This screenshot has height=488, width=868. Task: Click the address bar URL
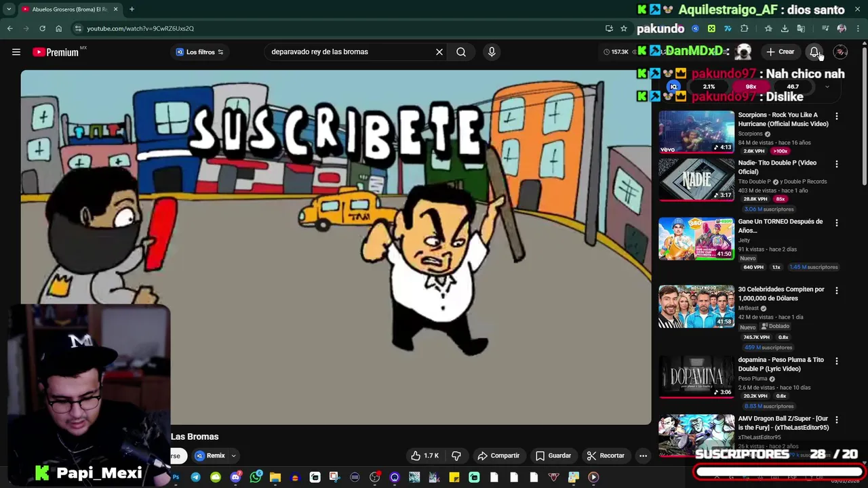[140, 28]
